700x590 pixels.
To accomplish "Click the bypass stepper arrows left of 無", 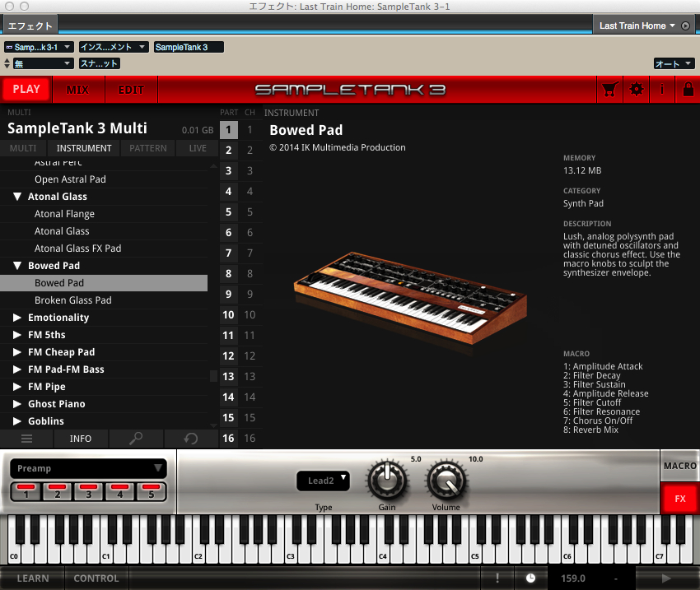I will 7,63.
